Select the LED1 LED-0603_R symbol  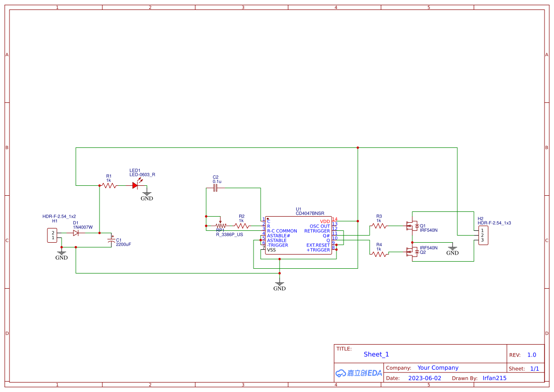(136, 185)
